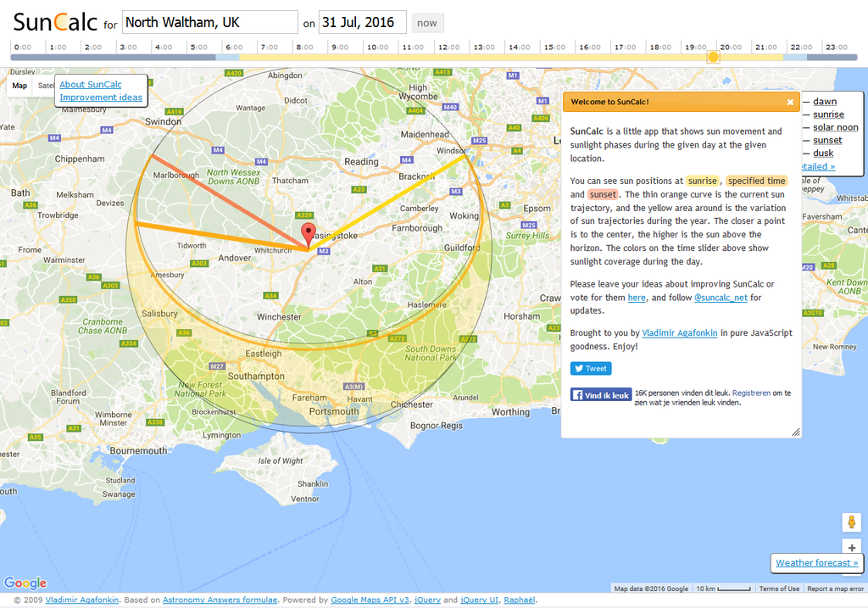Open the @suncalc_net link
The height and width of the screenshot is (608, 868).
point(721,298)
